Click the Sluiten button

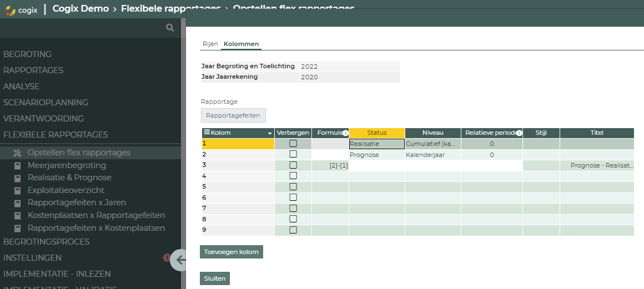click(215, 278)
